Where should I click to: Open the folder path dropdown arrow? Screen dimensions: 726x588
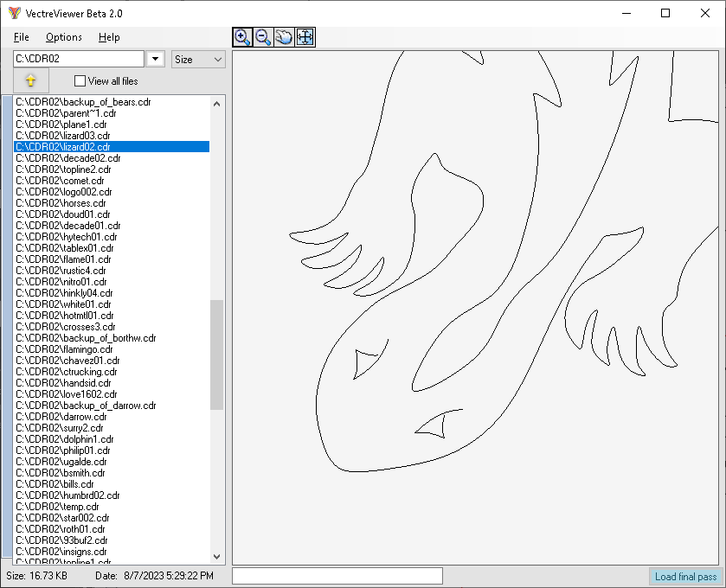156,59
